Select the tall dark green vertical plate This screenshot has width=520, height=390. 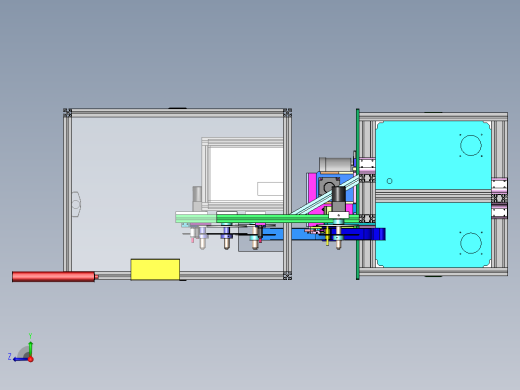click(358, 194)
